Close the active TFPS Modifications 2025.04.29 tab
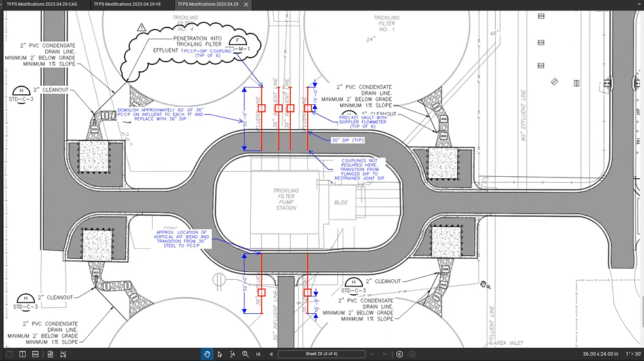 [245, 4]
